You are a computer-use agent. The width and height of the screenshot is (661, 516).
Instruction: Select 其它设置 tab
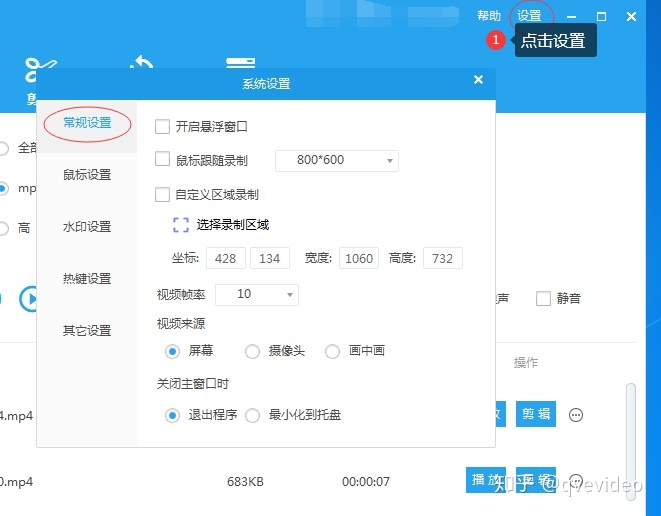(87, 331)
